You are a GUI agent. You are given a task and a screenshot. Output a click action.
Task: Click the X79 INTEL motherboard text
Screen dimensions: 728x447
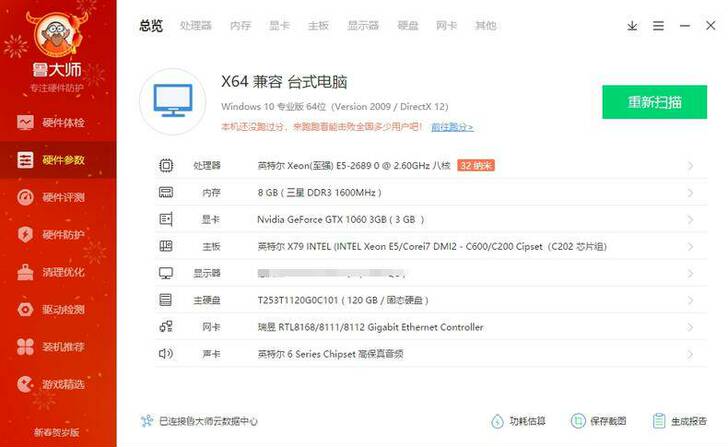pyautogui.click(x=432, y=246)
